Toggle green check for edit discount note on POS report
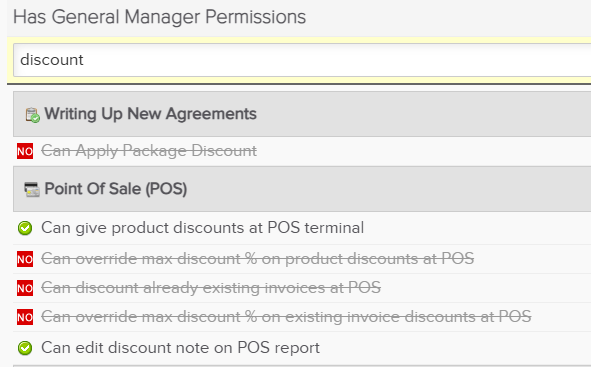This screenshot has height=367, width=591. [25, 348]
